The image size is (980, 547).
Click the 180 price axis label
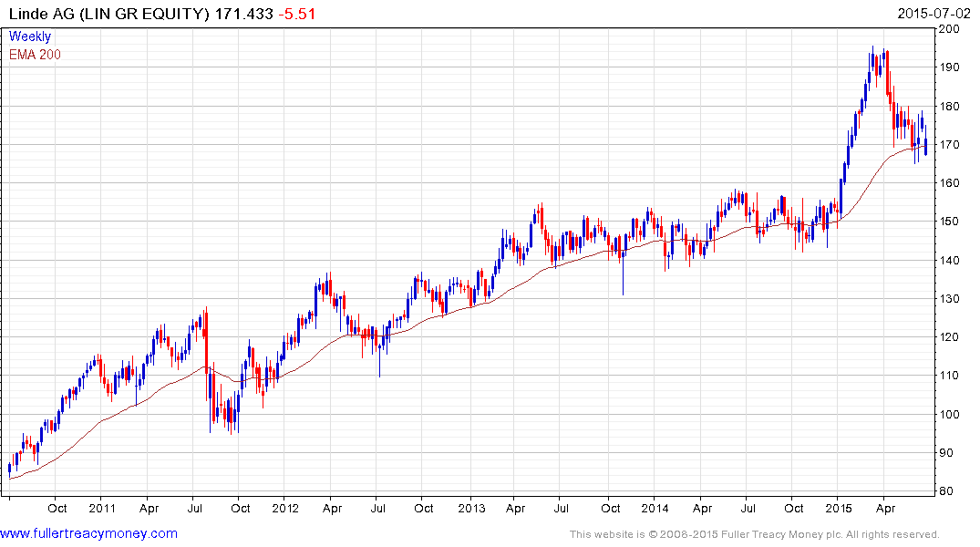(949, 107)
